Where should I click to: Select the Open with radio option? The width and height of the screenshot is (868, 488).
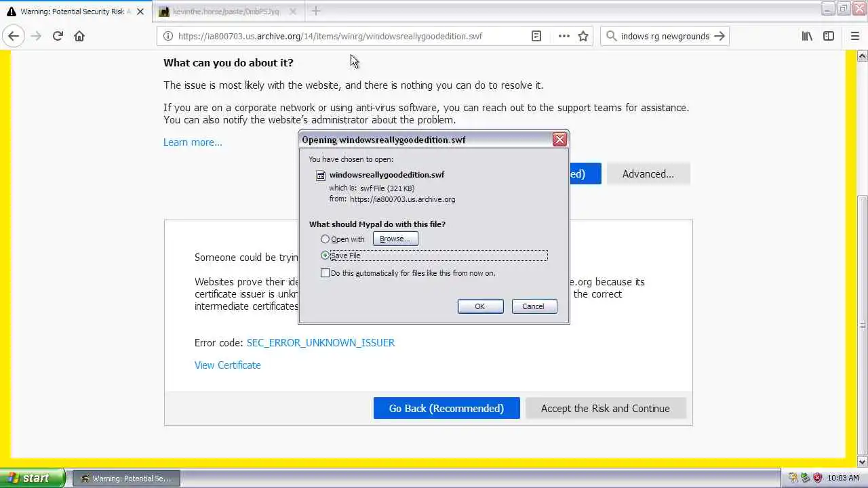(325, 239)
